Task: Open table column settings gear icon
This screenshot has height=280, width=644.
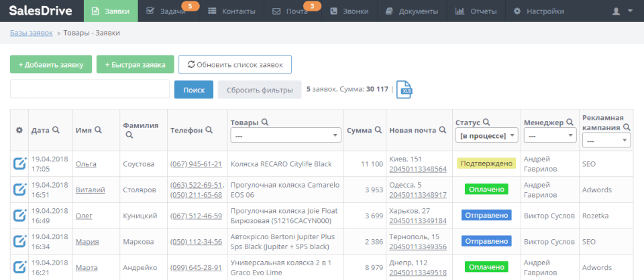Action: [x=19, y=131]
